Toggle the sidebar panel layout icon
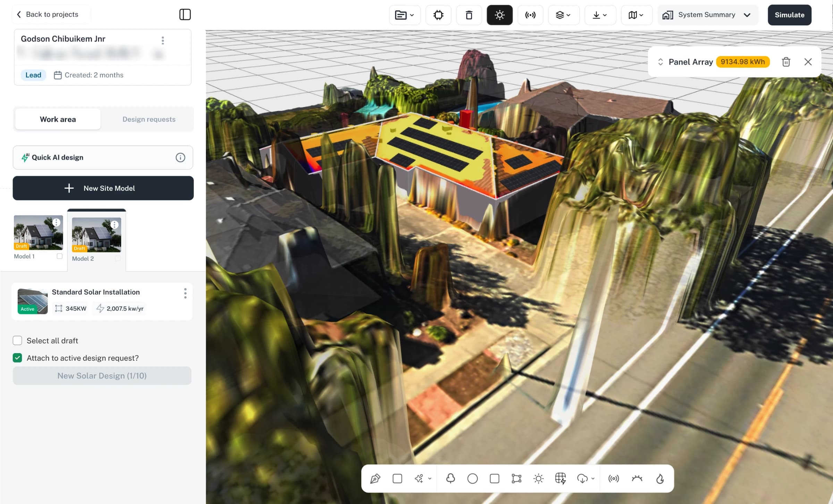The image size is (833, 504). coord(185,15)
